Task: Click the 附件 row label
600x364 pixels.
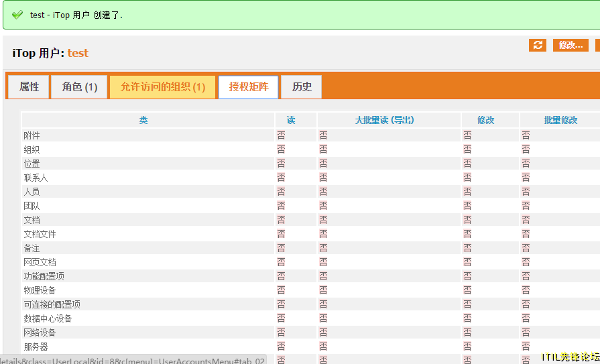Action: (32, 135)
